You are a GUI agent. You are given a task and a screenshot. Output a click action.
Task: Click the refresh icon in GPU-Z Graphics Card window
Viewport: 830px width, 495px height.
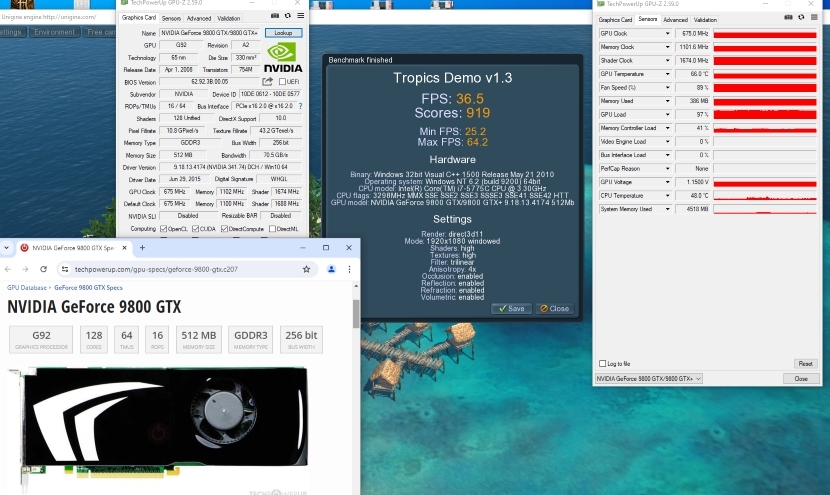287,16
